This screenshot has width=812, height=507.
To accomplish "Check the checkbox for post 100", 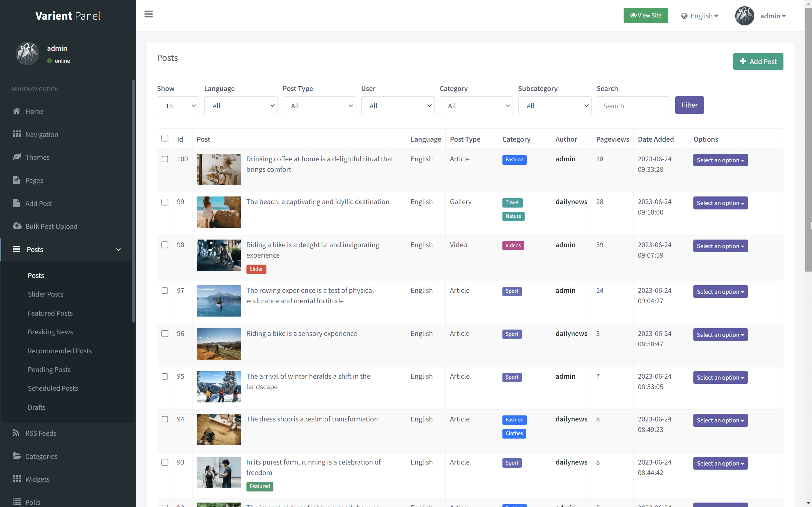I will (x=165, y=159).
